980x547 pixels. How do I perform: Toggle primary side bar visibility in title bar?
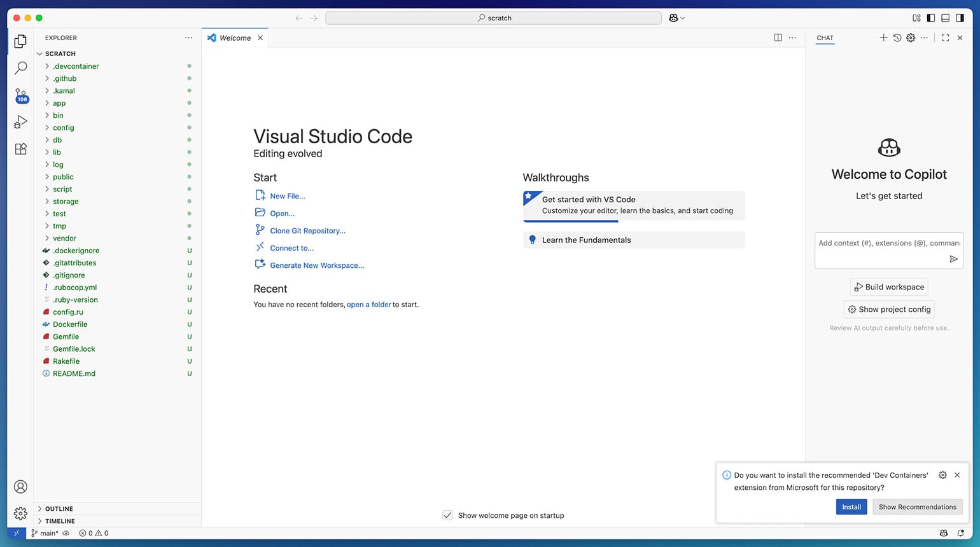click(931, 18)
